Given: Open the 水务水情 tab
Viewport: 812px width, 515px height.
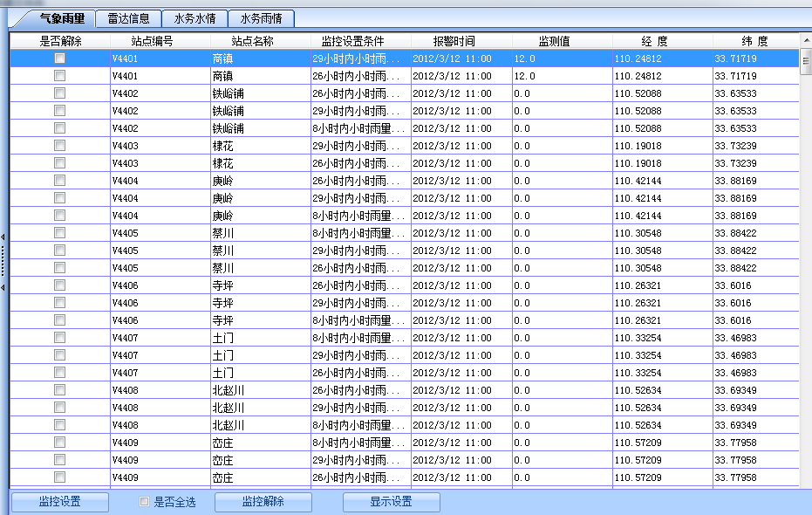Looking at the screenshot, I should point(194,17).
